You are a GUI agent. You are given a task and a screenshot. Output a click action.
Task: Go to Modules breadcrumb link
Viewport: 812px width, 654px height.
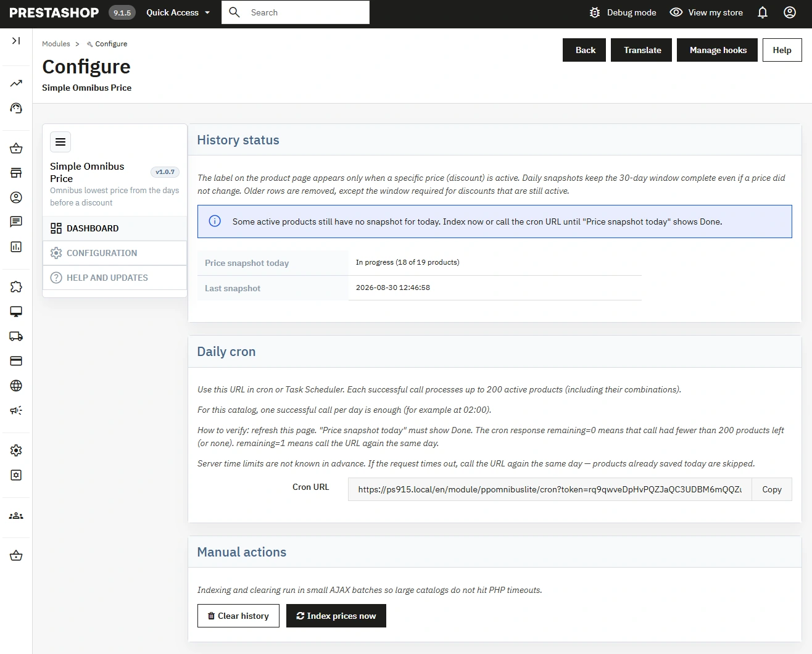point(56,44)
